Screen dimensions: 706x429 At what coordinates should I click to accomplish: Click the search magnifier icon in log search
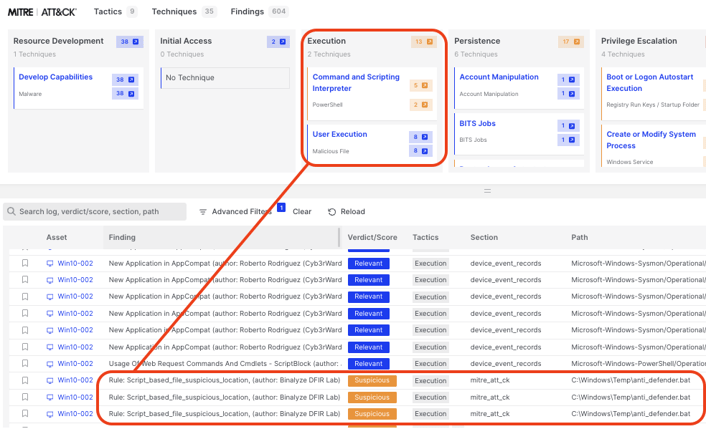tap(11, 212)
